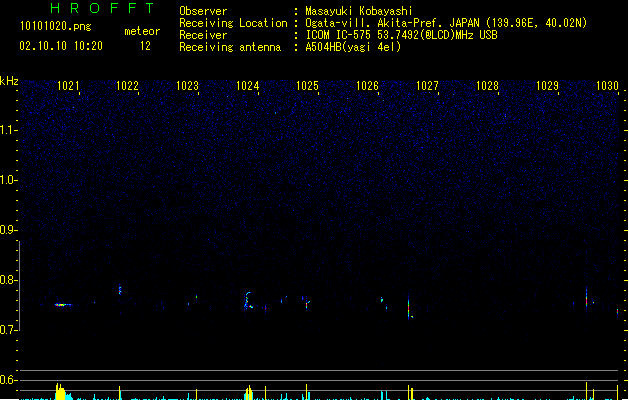Click the 0.8 kHz axis label
This screenshot has height=400, width=629.
[x=8, y=280]
